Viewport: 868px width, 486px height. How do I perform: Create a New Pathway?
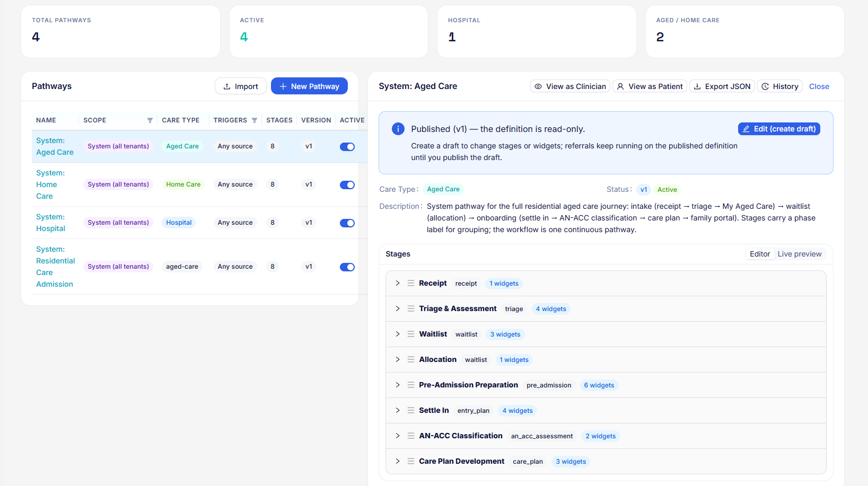pos(309,86)
